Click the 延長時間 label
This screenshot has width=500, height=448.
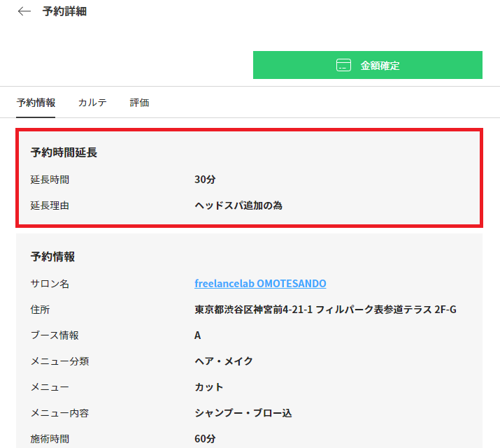[50, 180]
